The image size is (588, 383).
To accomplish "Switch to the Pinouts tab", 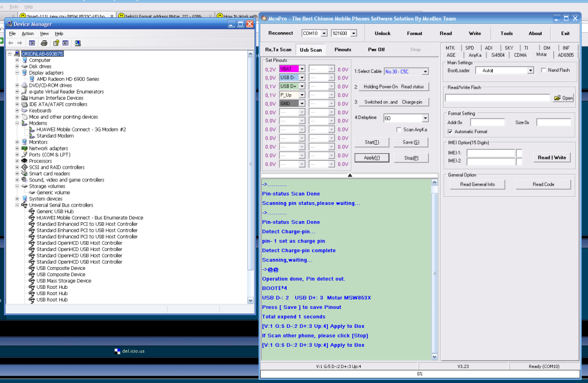I will [343, 50].
